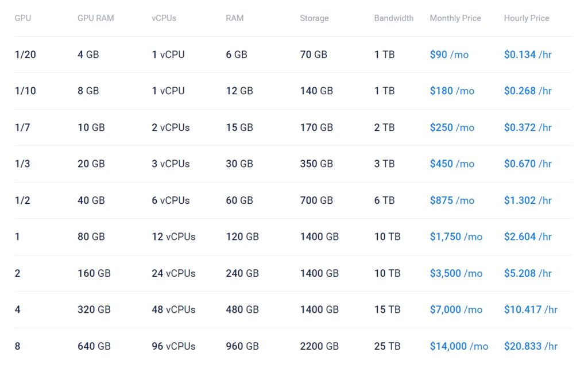Select the 1/20 GPU row label
Screen dimensions: 588x372
[x=25, y=55]
